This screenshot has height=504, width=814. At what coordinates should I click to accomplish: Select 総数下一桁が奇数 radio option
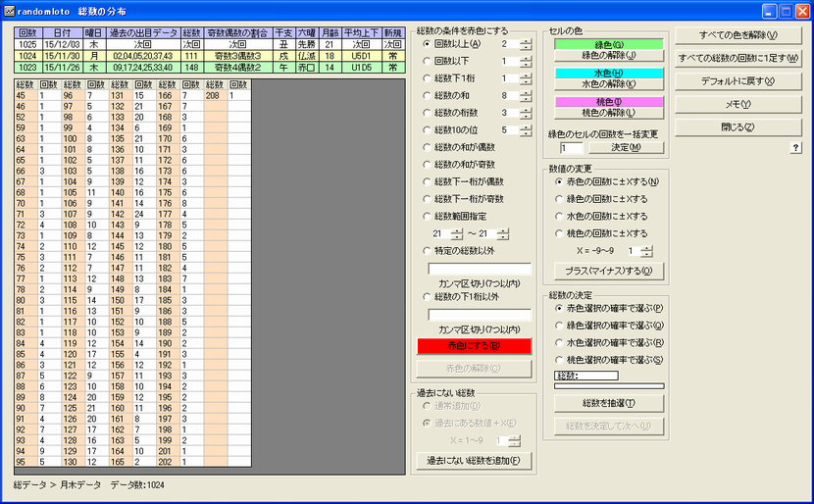[x=427, y=199]
